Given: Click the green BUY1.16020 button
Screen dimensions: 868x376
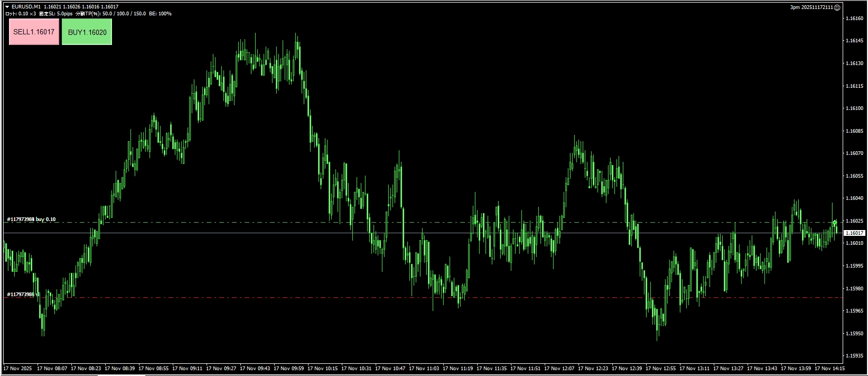Looking at the screenshot, I should coord(87,32).
